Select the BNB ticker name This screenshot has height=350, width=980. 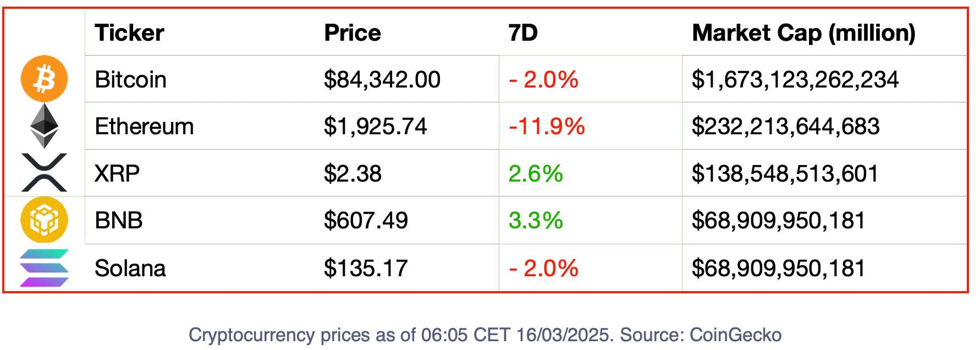[x=119, y=221]
